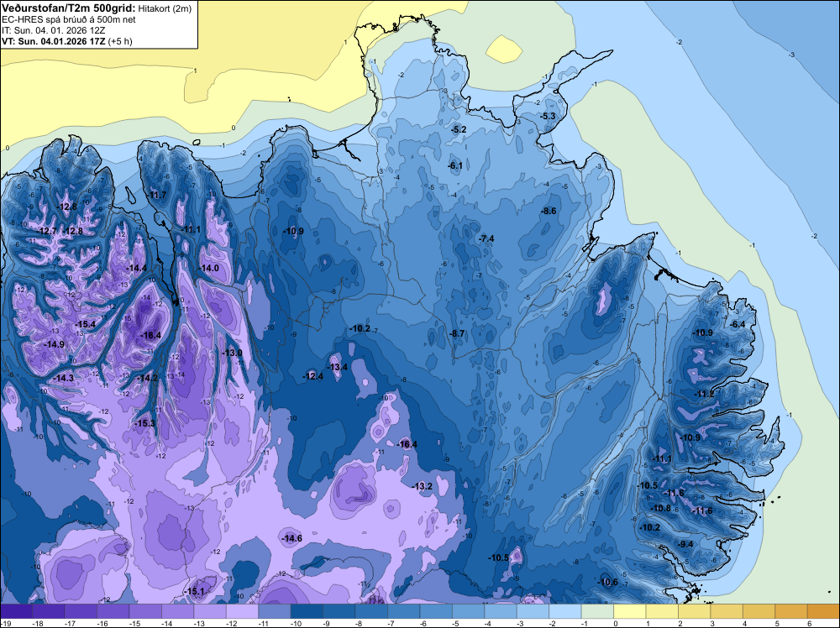Select the -14.0 temperature reading

[208, 268]
